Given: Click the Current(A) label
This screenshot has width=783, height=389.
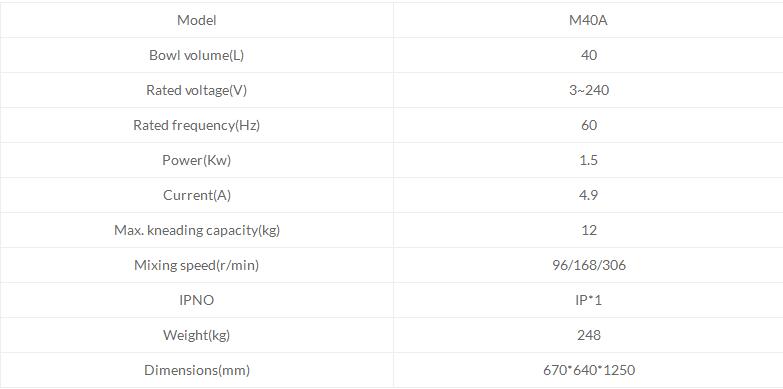Looking at the screenshot, I should [197, 195].
